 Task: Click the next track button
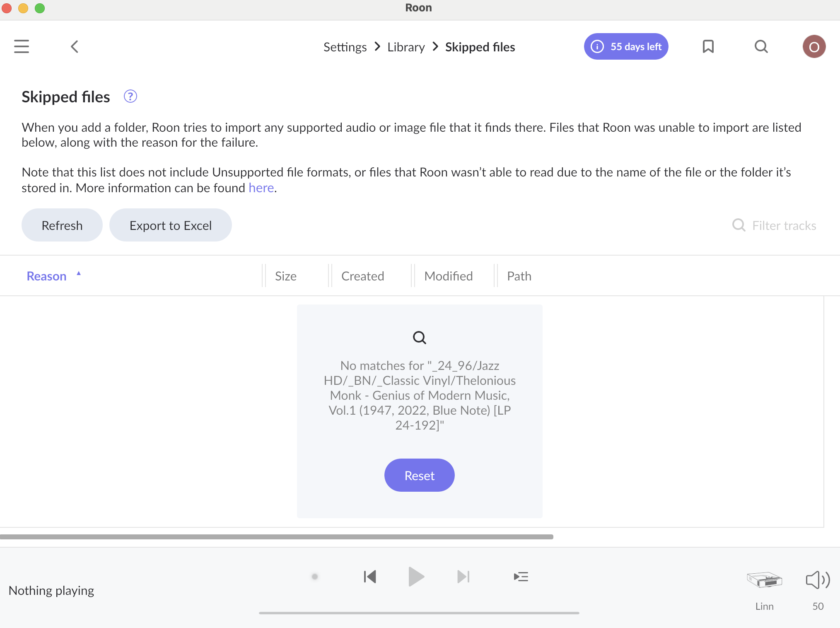(x=463, y=577)
